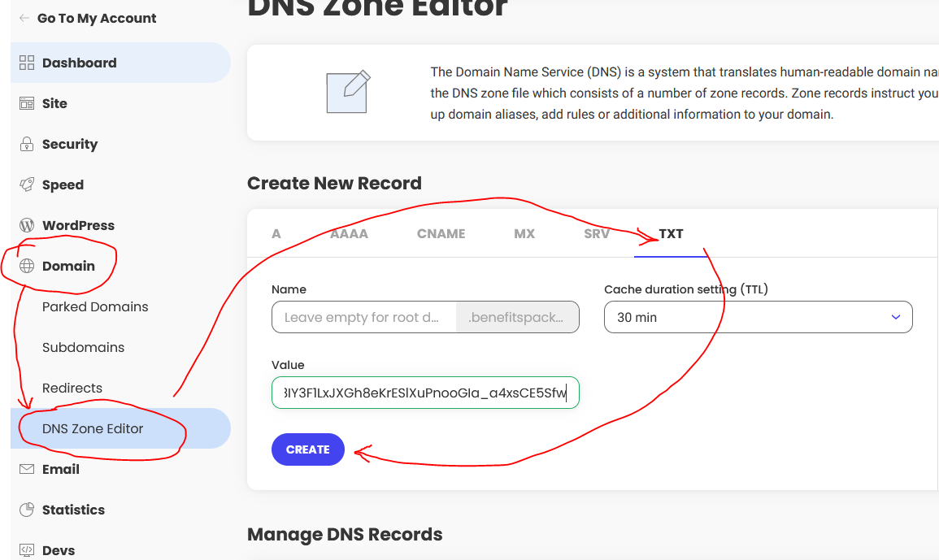Click the Speed rocket icon
939x560 pixels.
[x=27, y=184]
